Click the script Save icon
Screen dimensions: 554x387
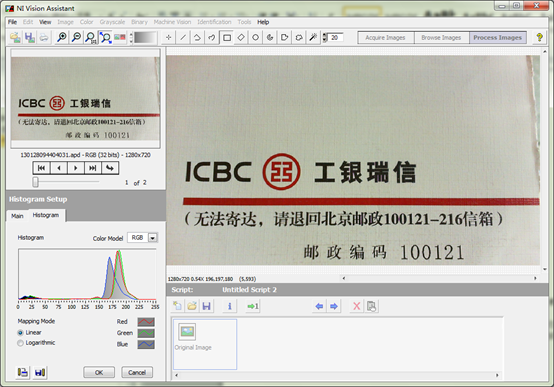point(207,306)
